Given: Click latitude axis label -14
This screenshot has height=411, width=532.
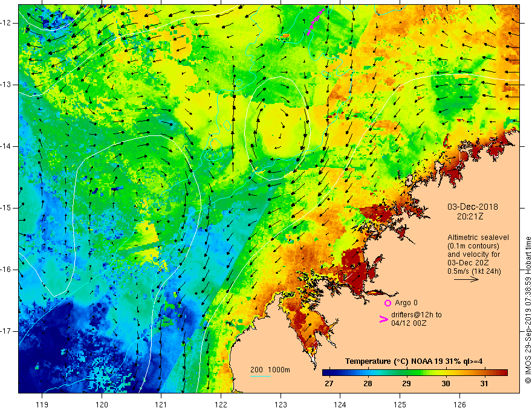Looking at the screenshot, I should [6, 146].
